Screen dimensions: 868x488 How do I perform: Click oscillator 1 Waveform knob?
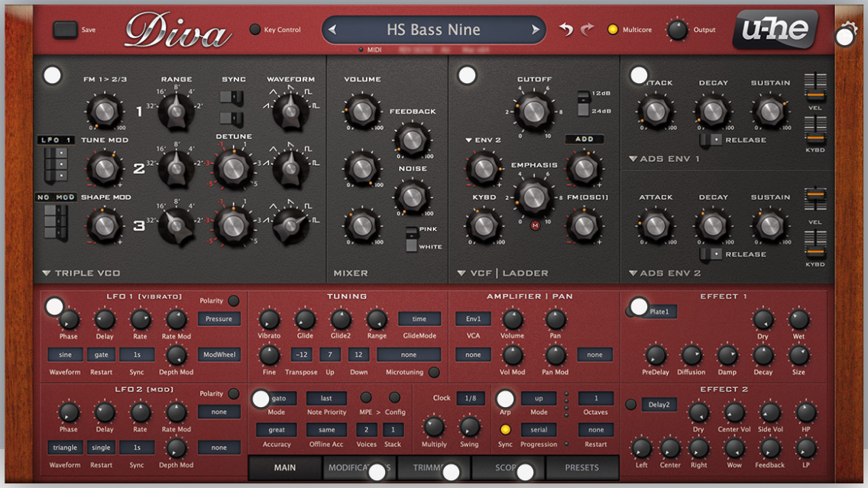coord(290,111)
